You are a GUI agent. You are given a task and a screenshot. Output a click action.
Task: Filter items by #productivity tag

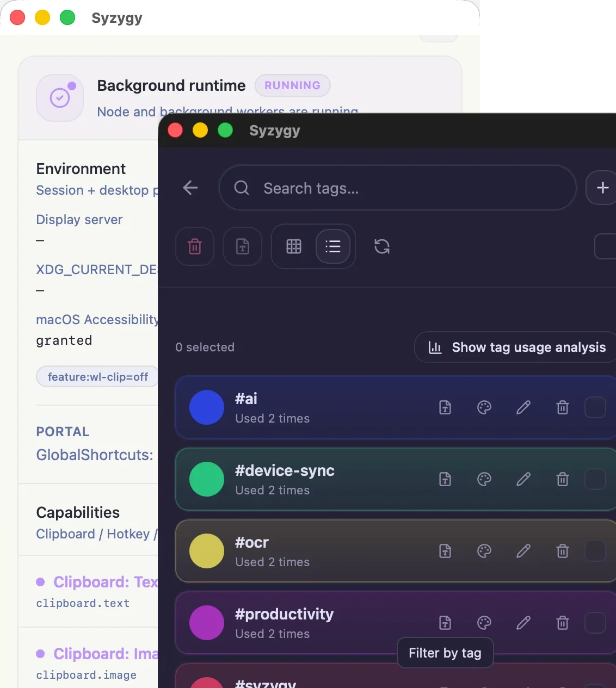(x=445, y=623)
